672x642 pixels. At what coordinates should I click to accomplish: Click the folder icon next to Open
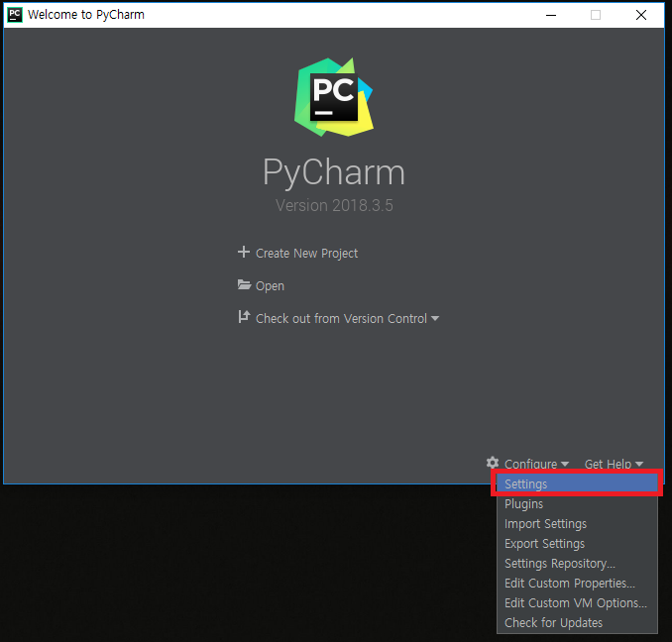(244, 284)
